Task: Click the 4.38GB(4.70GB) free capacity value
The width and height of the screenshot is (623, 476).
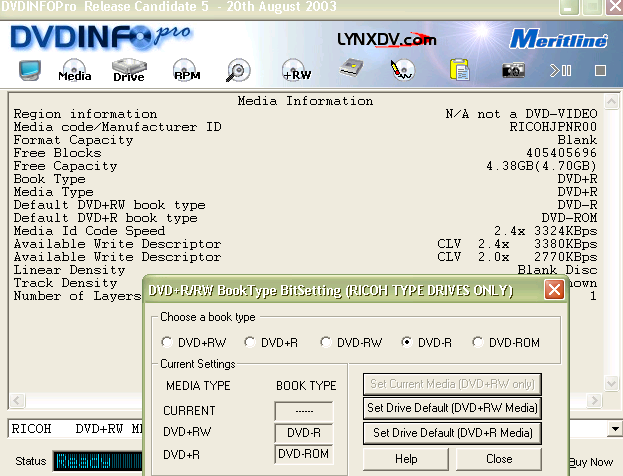Action: [x=542, y=166]
